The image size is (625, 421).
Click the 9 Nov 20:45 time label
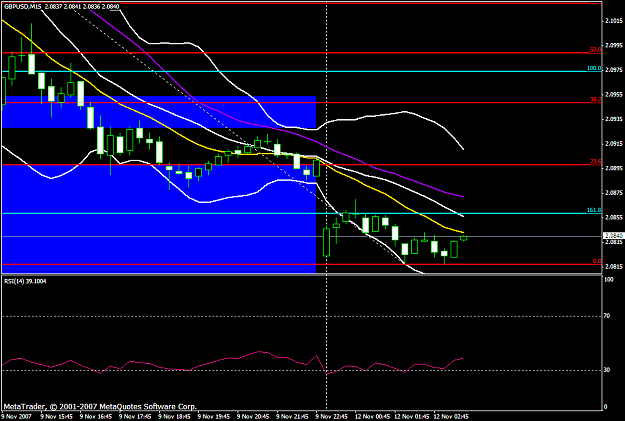[x=253, y=417]
